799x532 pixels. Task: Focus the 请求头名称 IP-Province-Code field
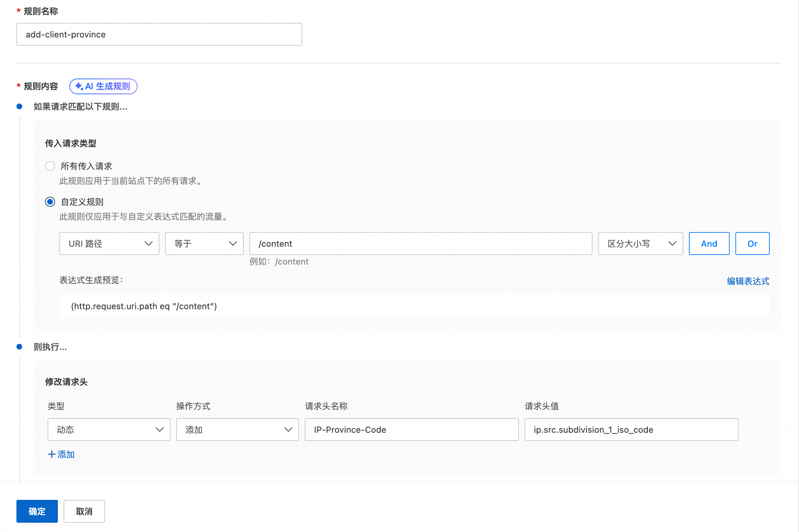[x=411, y=430]
